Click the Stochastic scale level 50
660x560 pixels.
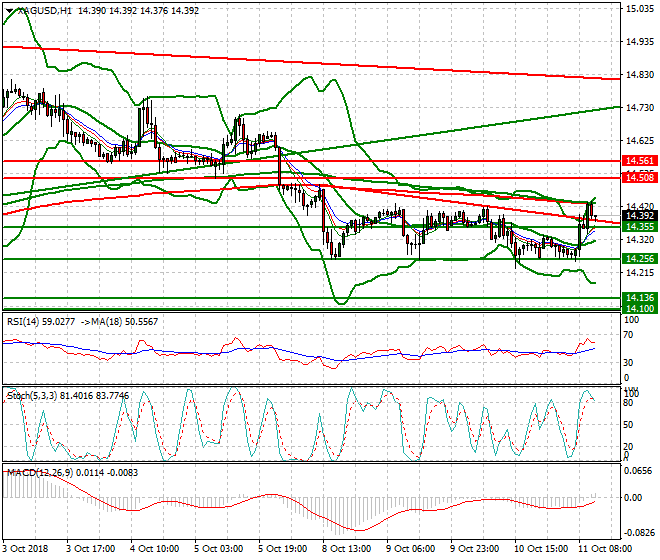[x=628, y=425]
